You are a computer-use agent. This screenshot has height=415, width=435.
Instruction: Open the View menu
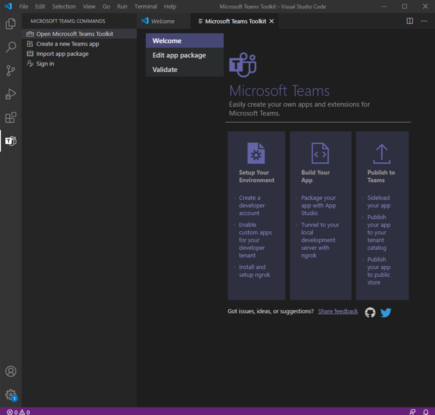89,6
